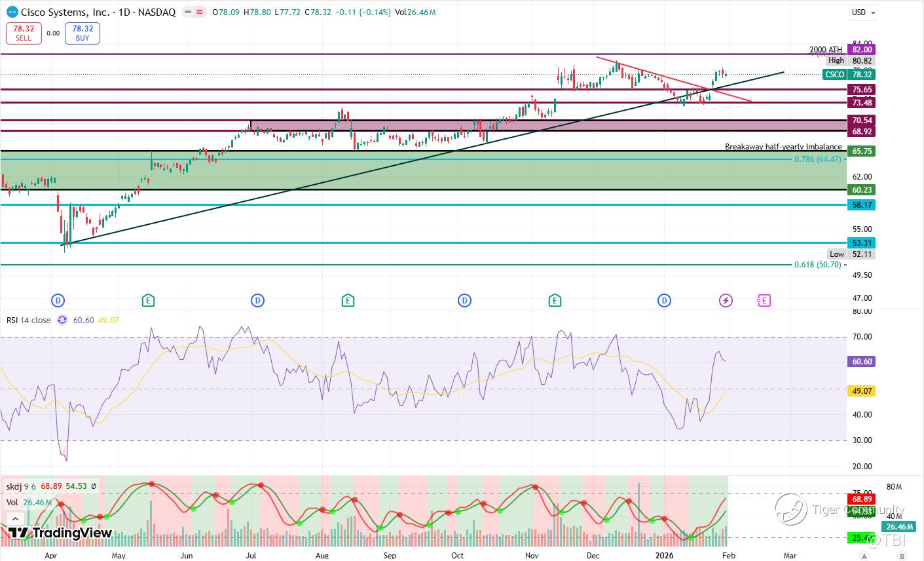Click the red 68.89 skdj axis label
Image resolution: width=924 pixels, height=561 pixels.
pyautogui.click(x=862, y=499)
